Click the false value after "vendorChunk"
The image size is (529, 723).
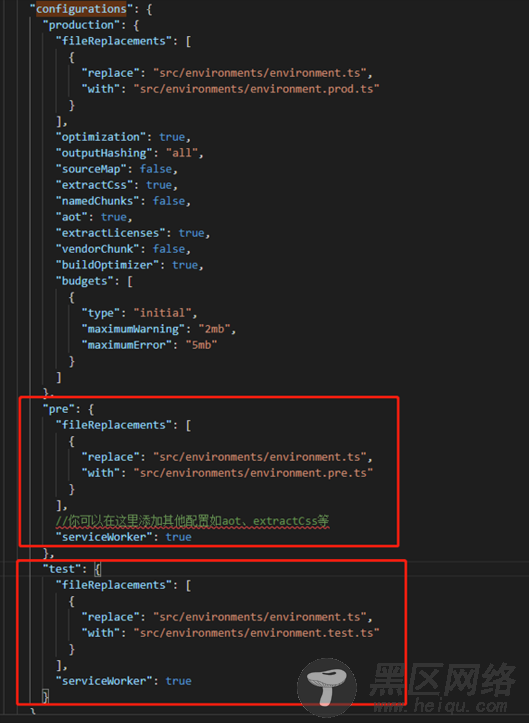pyautogui.click(x=169, y=249)
